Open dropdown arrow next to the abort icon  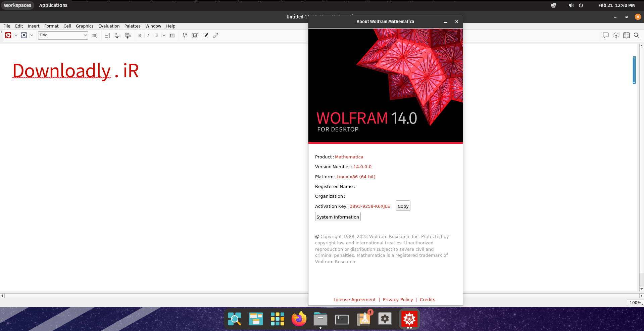click(32, 35)
